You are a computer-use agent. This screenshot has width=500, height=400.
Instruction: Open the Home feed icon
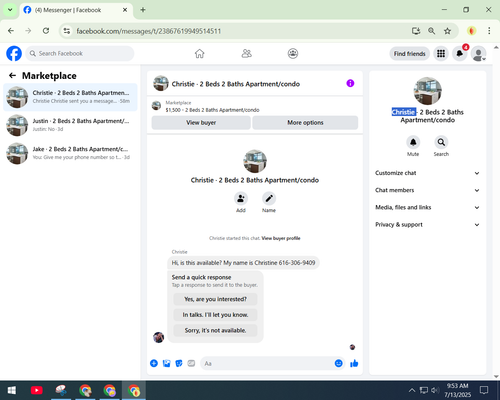pos(199,53)
